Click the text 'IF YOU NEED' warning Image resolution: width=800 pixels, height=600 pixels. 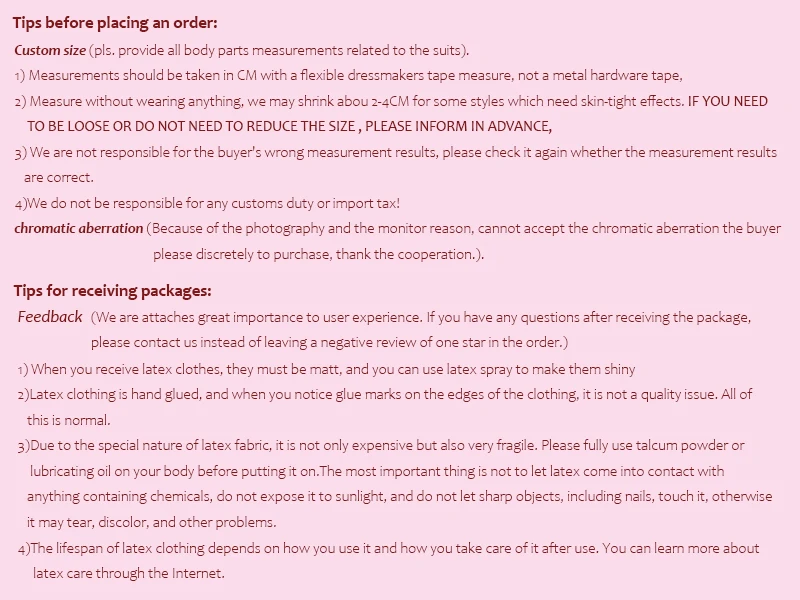[728, 101]
